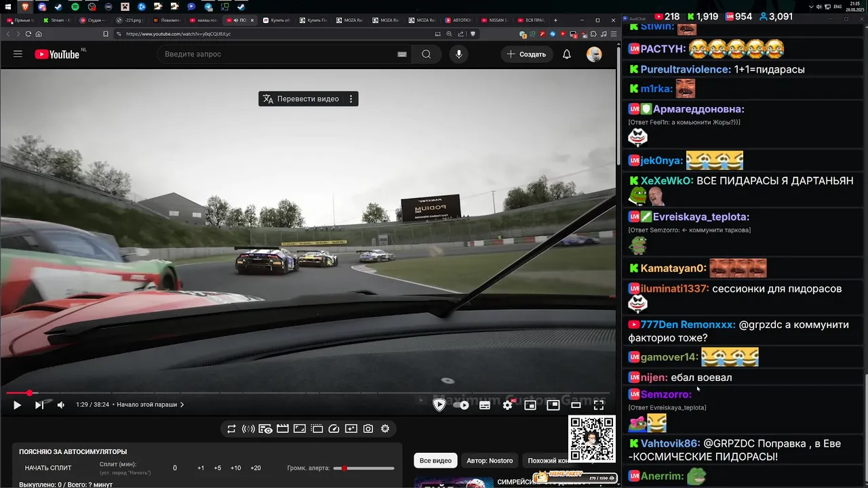The width and height of the screenshot is (868, 488).
Task: Mute the video player volume
Action: coord(60,405)
